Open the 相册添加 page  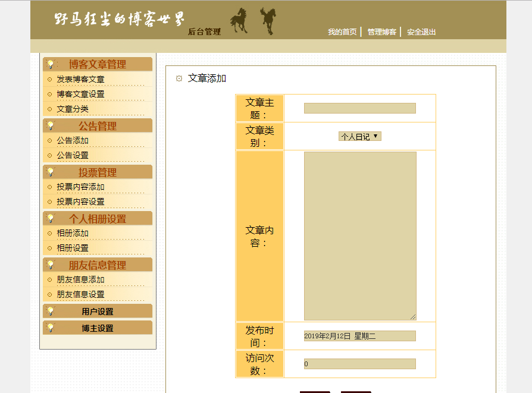[72, 233]
